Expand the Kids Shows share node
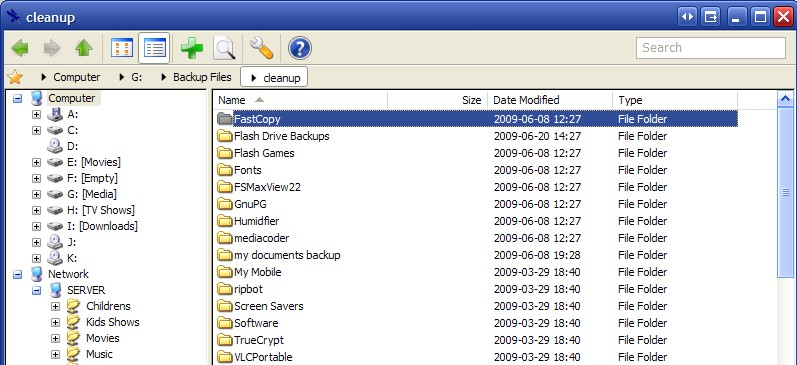The image size is (797, 365). click(x=55, y=322)
